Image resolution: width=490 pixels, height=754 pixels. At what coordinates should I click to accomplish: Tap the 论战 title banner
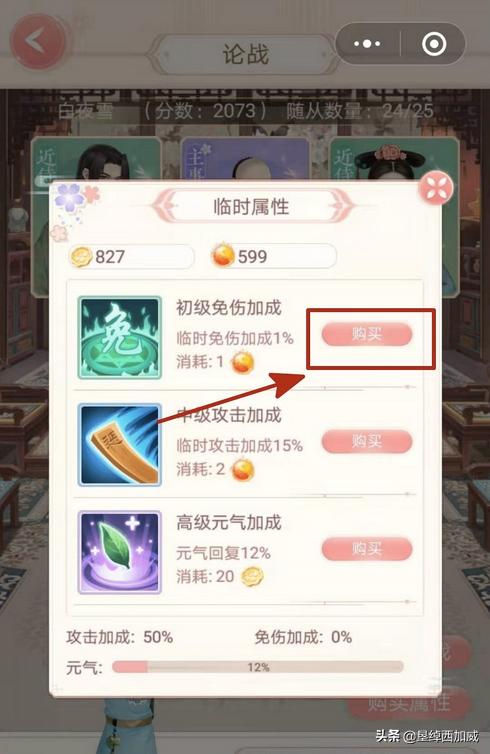click(245, 53)
